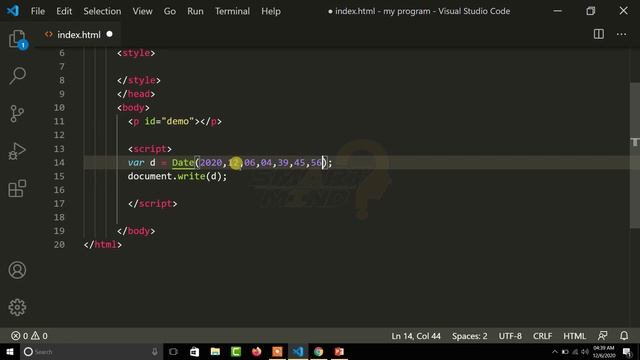Click the feedback icon in status bar
Image resolution: width=640 pixels, height=360 pixels.
point(602,336)
